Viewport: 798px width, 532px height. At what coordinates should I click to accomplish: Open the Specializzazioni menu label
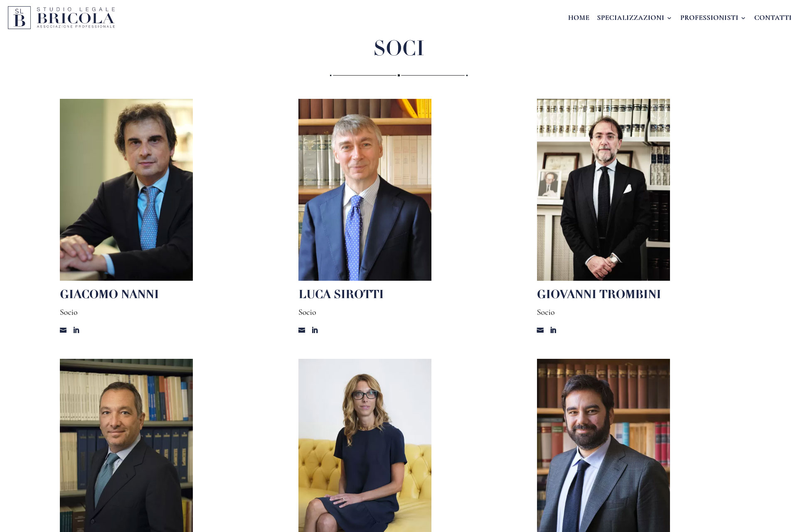pyautogui.click(x=631, y=17)
